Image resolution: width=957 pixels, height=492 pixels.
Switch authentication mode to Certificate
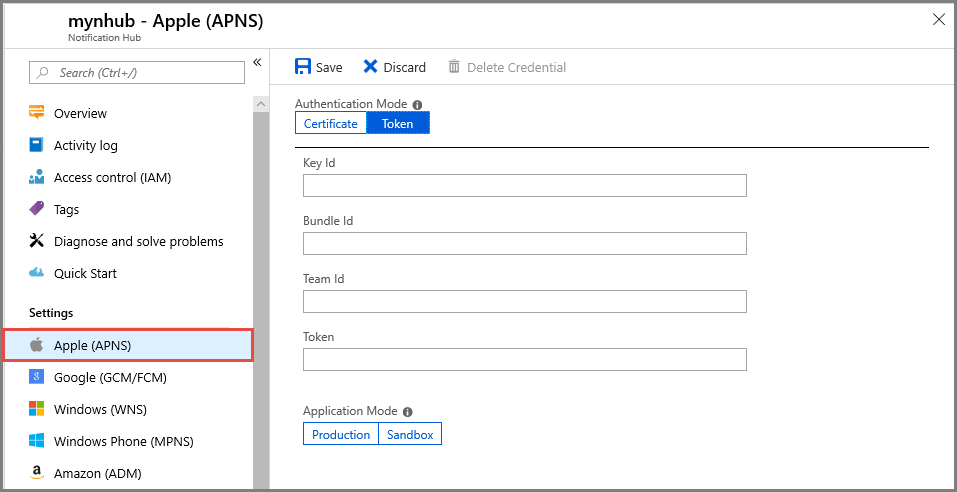(331, 123)
